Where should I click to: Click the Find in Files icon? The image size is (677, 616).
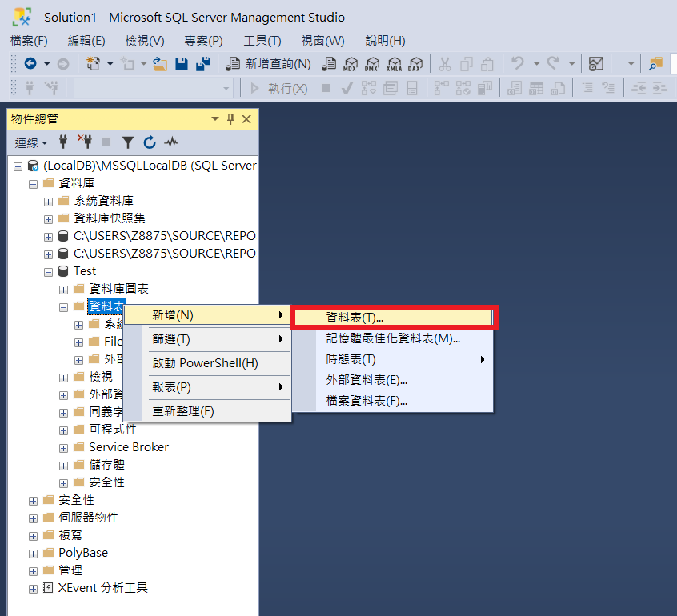click(655, 64)
